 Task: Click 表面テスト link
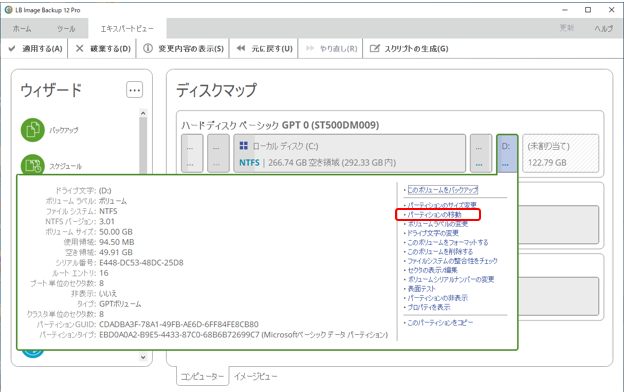tap(421, 289)
